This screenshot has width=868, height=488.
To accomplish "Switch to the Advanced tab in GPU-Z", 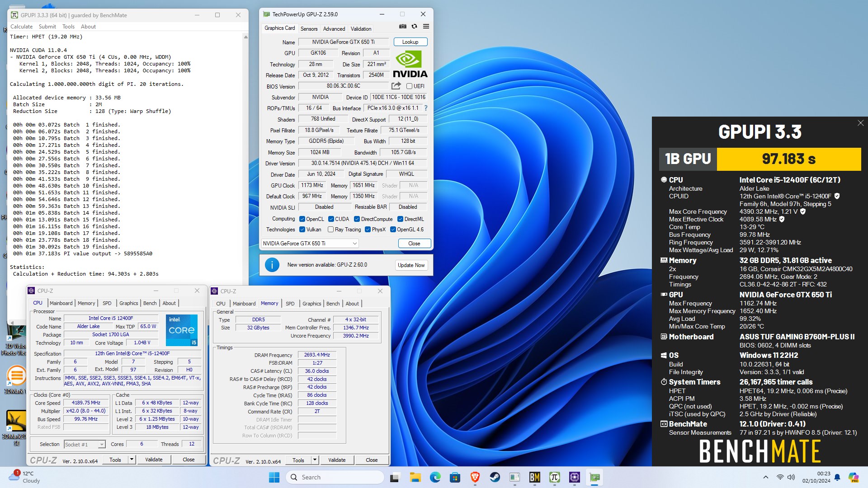I will tap(334, 29).
